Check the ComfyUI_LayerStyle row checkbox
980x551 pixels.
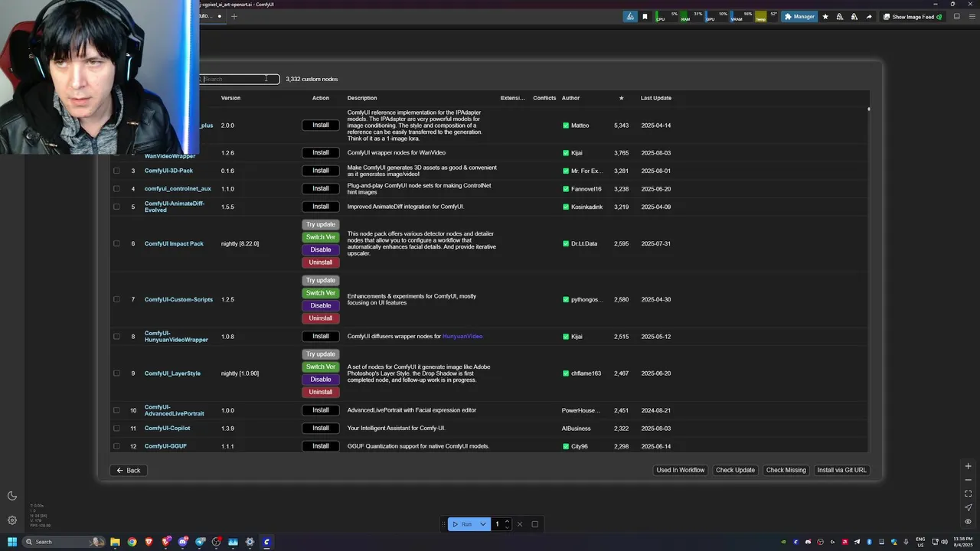point(116,373)
